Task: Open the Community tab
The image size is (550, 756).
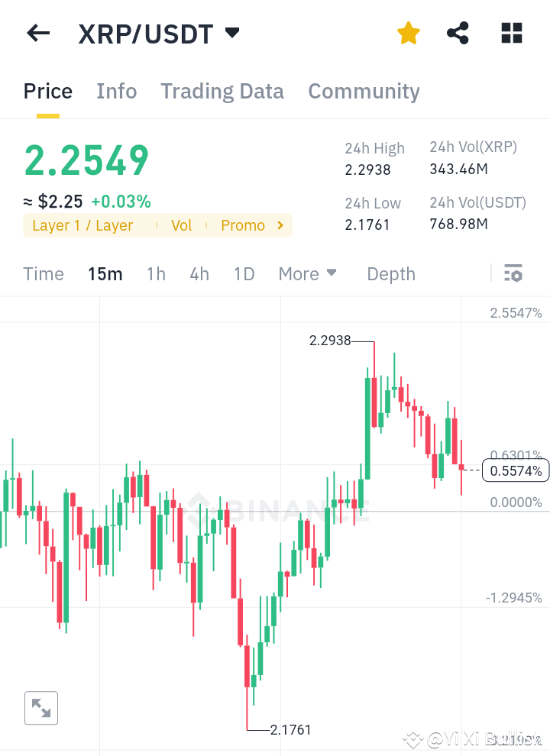Action: 364,91
